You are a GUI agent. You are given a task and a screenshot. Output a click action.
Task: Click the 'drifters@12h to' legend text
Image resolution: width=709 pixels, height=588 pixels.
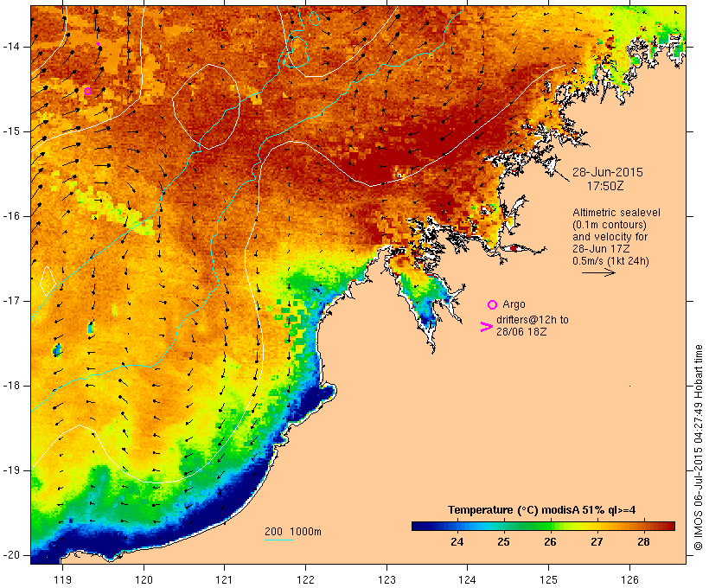[x=533, y=320]
